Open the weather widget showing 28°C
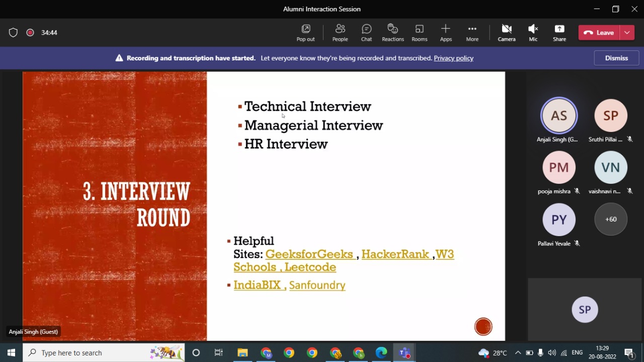644x362 pixels. pos(493,353)
